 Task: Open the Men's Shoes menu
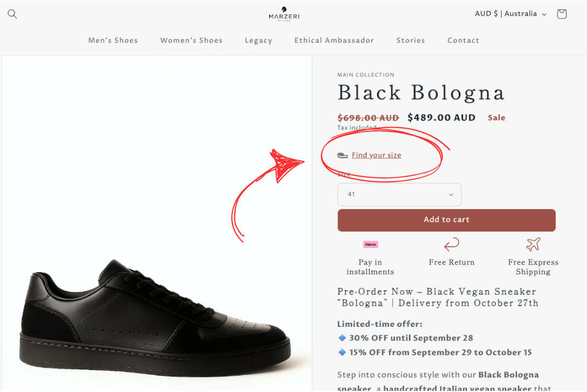pyautogui.click(x=113, y=40)
